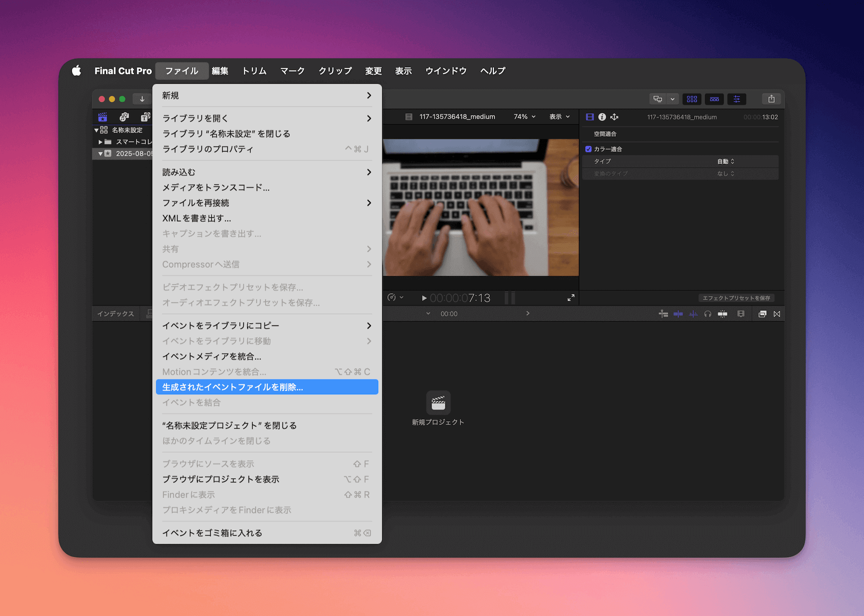
Task: Click the インデックス button
Action: click(x=116, y=314)
